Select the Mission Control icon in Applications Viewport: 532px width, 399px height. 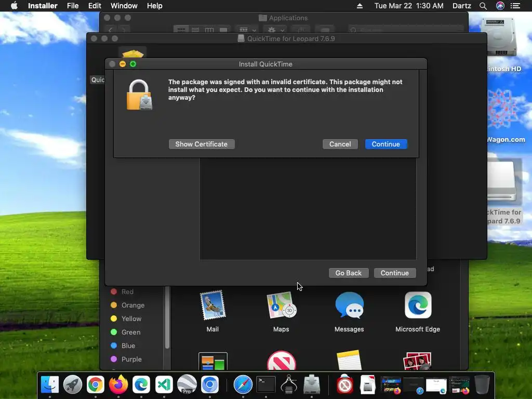(x=212, y=362)
